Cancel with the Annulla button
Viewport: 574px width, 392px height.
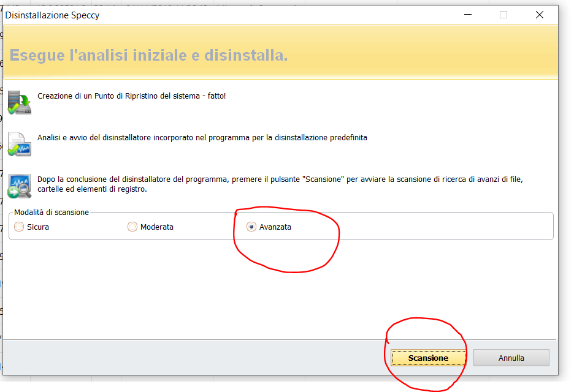[511, 358]
